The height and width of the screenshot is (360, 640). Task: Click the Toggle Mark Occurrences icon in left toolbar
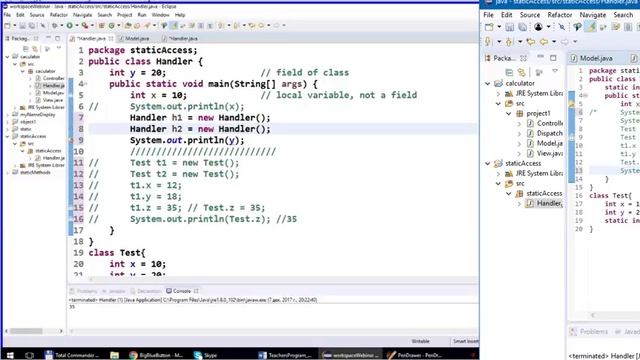[174, 25]
